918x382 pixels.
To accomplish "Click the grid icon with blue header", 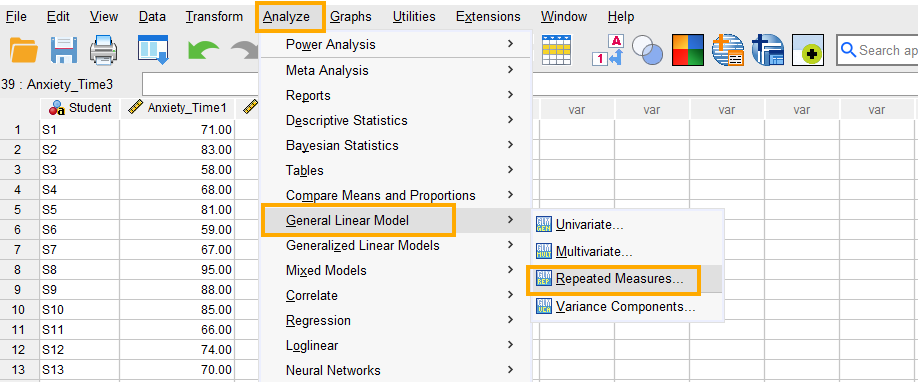I will click(x=557, y=50).
